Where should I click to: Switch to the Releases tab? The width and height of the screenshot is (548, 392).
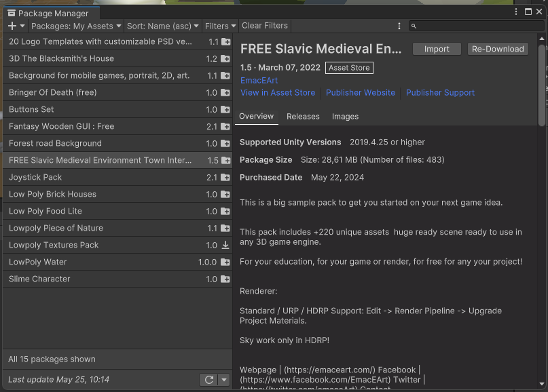click(303, 117)
